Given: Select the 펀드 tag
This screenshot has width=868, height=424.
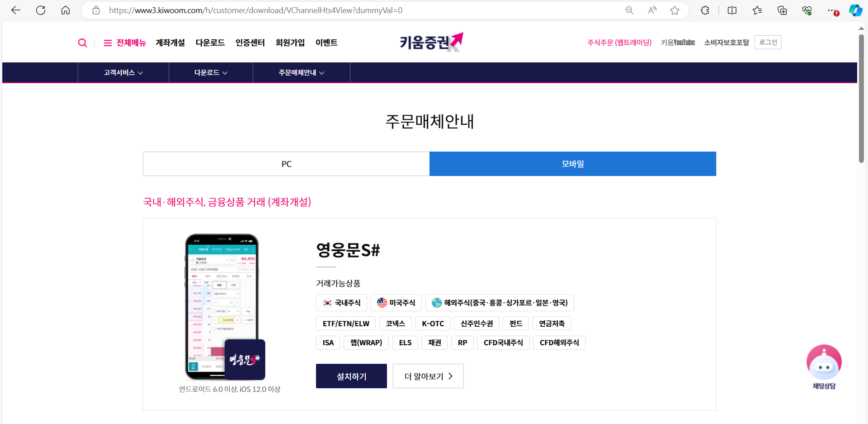Looking at the screenshot, I should pyautogui.click(x=516, y=324).
